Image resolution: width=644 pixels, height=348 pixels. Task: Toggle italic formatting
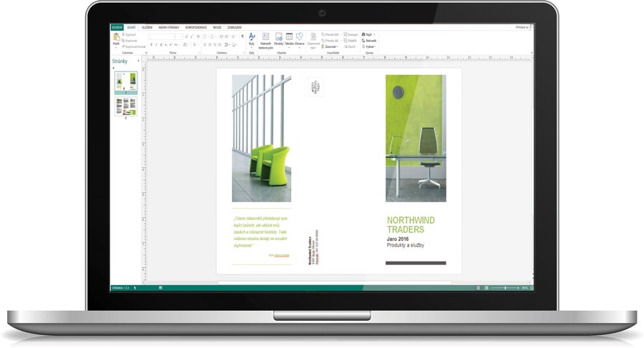157,45
